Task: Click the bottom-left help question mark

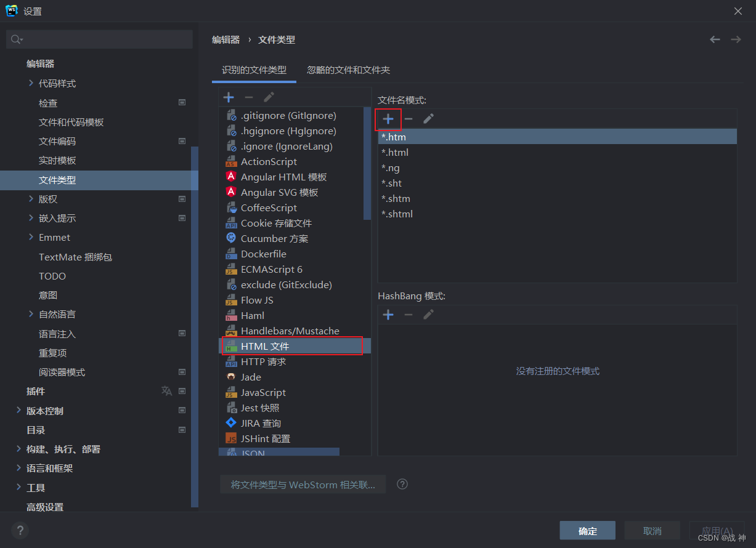Action: point(20,530)
